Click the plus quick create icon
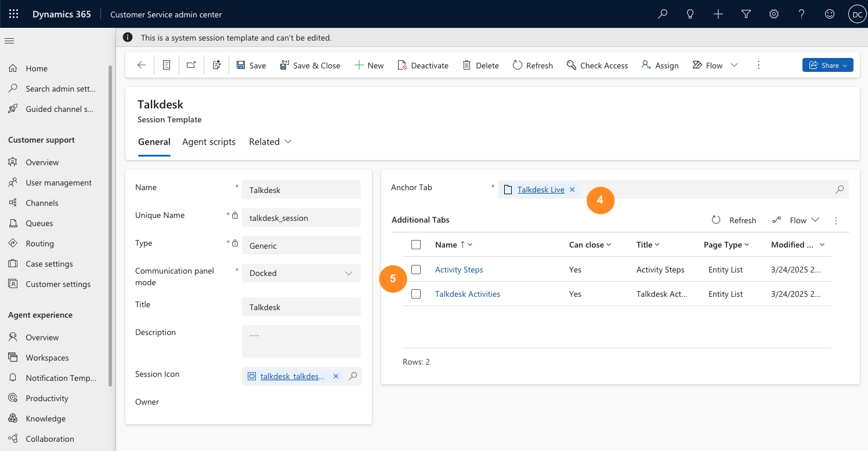Image resolution: width=868 pixels, height=451 pixels. pos(718,14)
